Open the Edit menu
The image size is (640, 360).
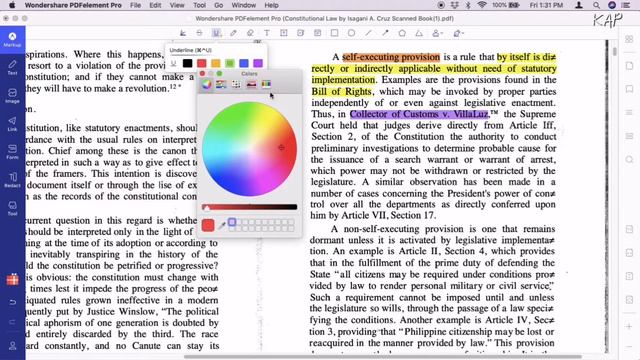point(155,5)
